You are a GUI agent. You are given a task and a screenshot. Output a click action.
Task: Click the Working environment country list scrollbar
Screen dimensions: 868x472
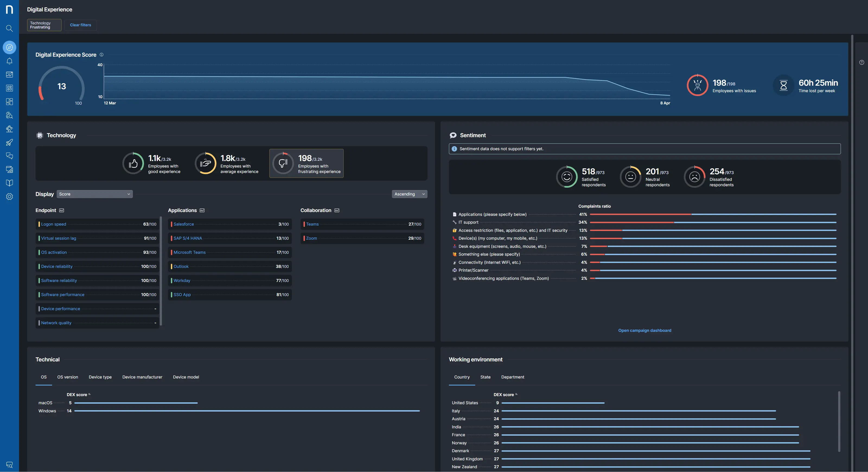pyautogui.click(x=839, y=422)
